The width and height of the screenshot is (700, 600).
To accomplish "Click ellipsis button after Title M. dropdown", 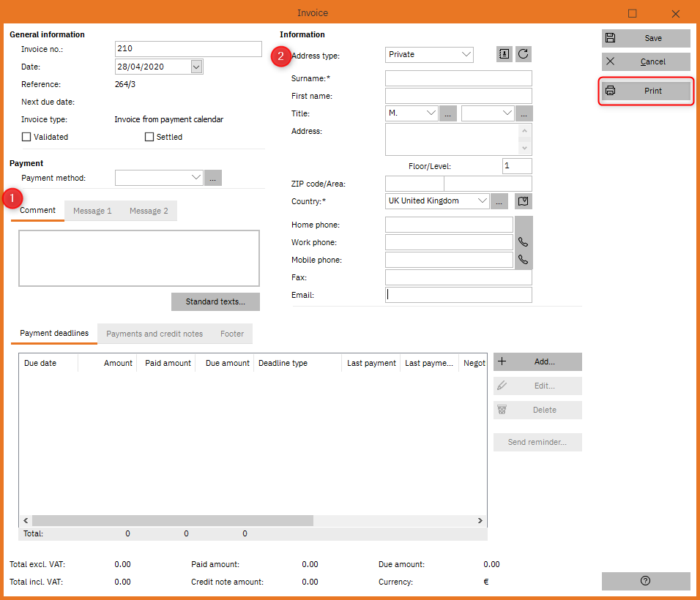I will tap(448, 113).
